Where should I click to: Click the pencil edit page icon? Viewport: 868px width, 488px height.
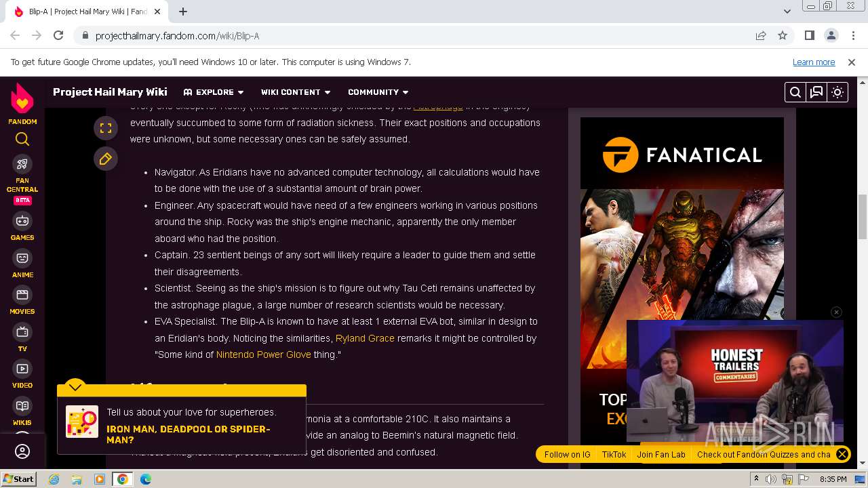[x=106, y=159]
